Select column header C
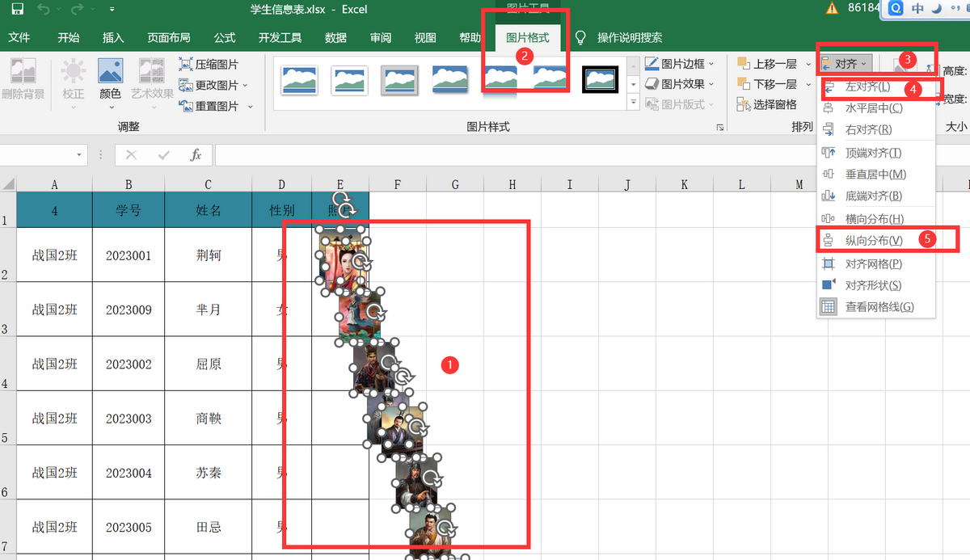The width and height of the screenshot is (970, 560). tap(208, 184)
